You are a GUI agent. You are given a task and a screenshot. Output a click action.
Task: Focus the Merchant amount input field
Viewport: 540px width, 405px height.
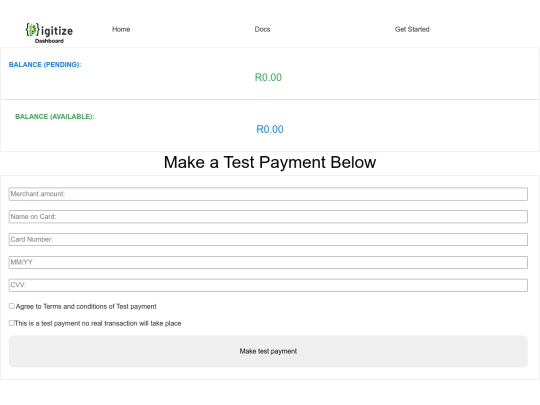tap(268, 194)
